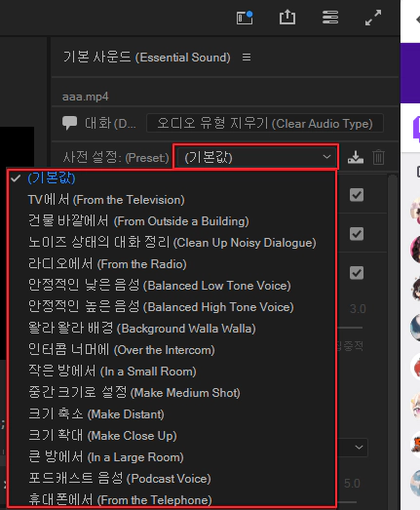Delete preset with the trash icon

[378, 157]
